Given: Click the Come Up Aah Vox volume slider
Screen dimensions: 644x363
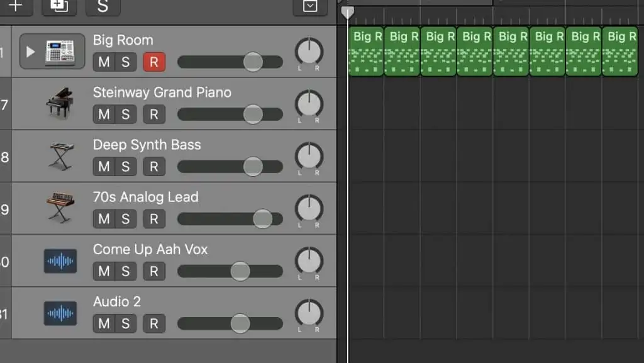Looking at the screenshot, I should click(x=230, y=271).
